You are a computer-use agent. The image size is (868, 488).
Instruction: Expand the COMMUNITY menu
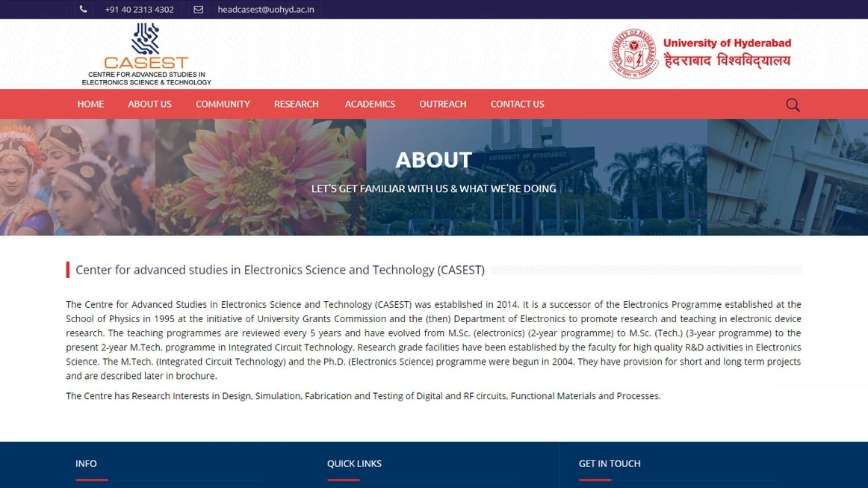pos(223,104)
